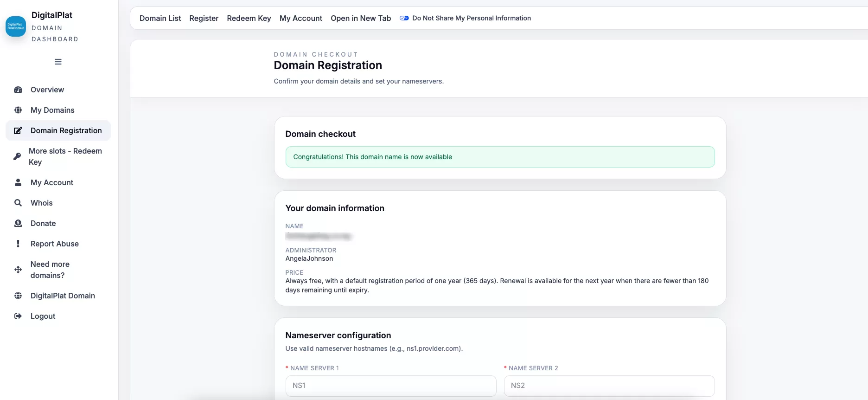The image size is (868, 400).
Task: Click Do Not Share My Personal Information
Action: [x=471, y=18]
